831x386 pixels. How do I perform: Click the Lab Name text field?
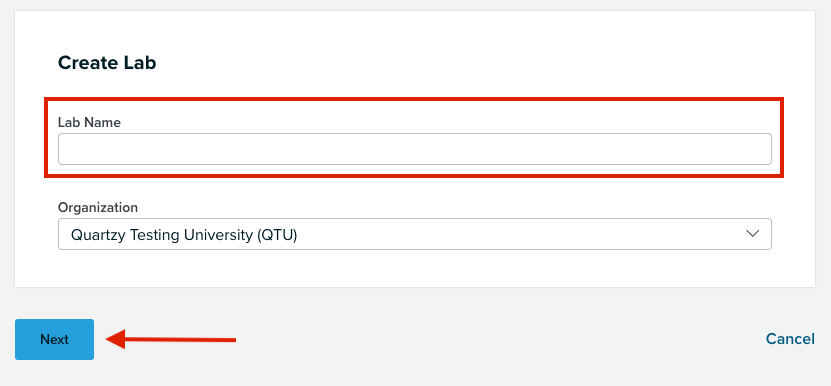pyautogui.click(x=414, y=149)
